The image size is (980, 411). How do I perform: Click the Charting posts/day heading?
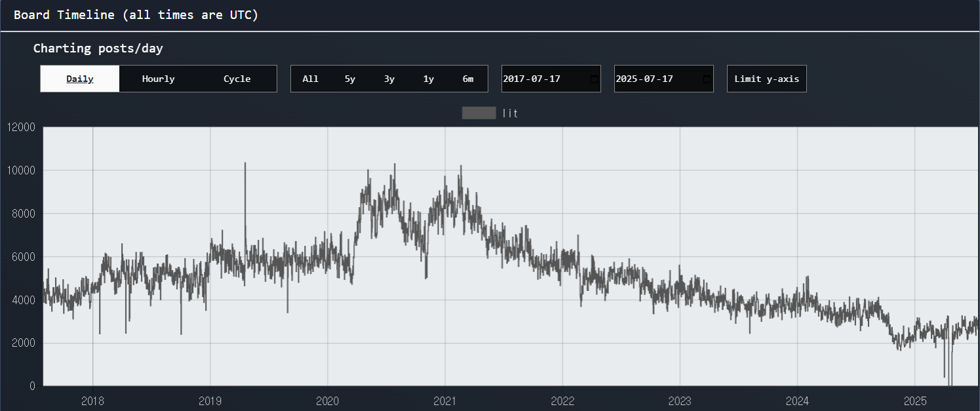coord(98,49)
